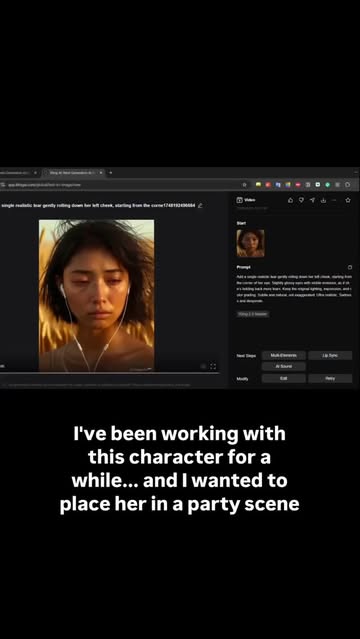
Task: Favorite the video with the star icon
Action: click(x=348, y=200)
